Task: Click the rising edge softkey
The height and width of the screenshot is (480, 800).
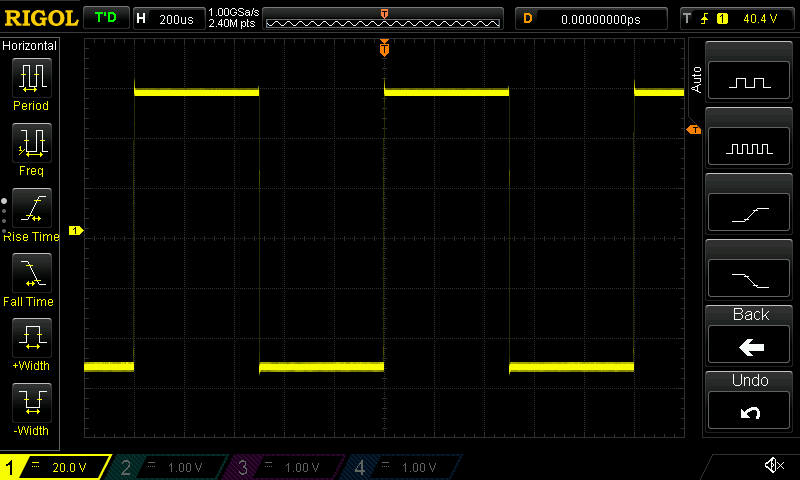Action: coord(749,213)
